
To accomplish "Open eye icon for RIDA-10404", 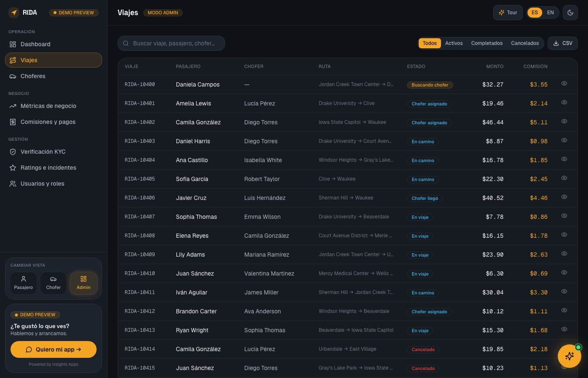I will click(564, 159).
